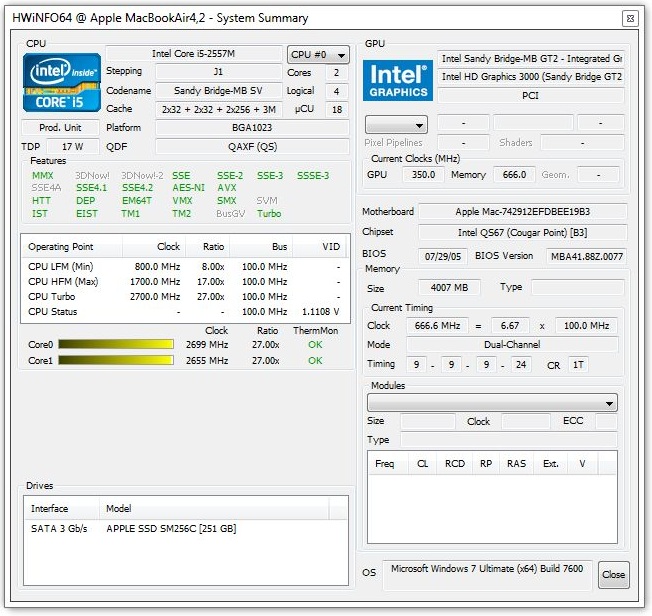
Task: Click the AES-NI feature label
Action: coord(188,188)
